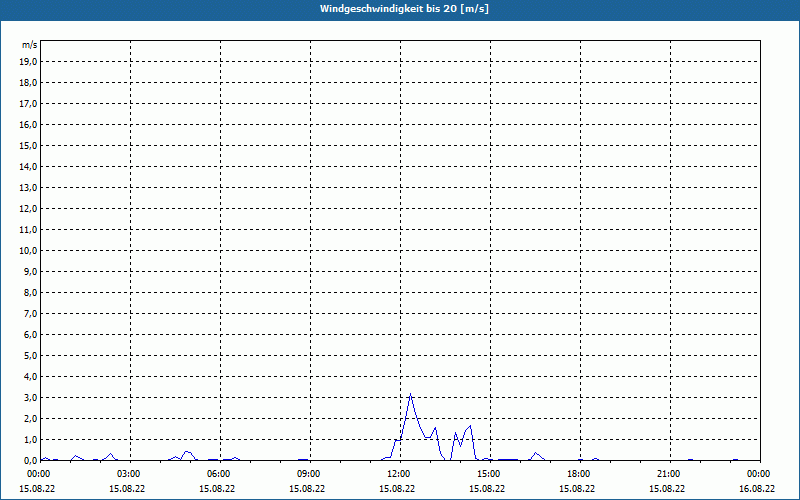Screen dimensions: 800x500
Task: Pick the '7,0' y-axis tick label
Action: [x=30, y=313]
